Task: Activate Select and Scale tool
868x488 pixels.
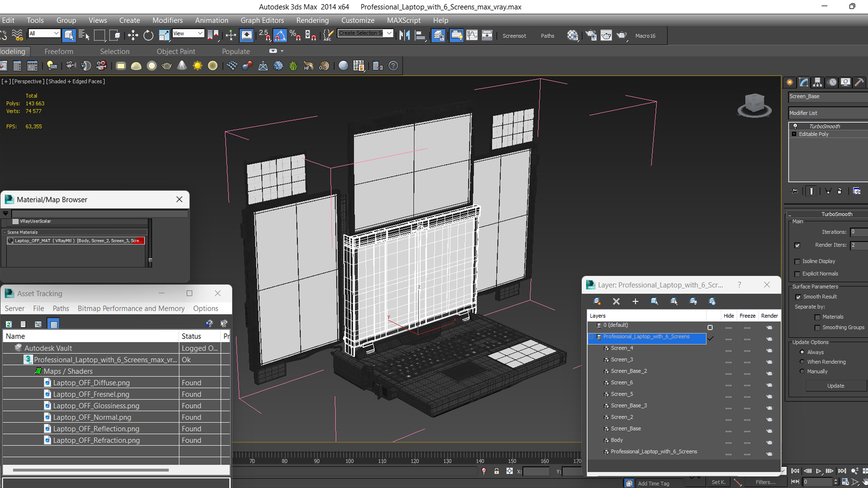Action: 164,35
